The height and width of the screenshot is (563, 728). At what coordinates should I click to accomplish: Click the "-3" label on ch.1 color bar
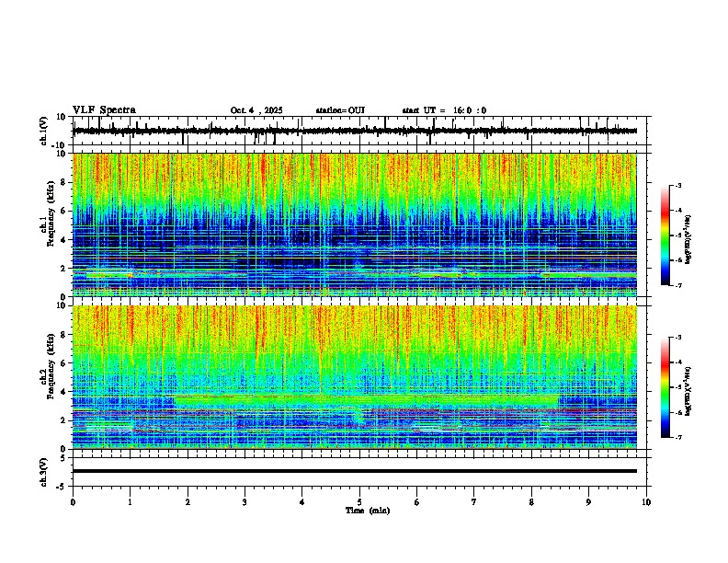[678, 185]
